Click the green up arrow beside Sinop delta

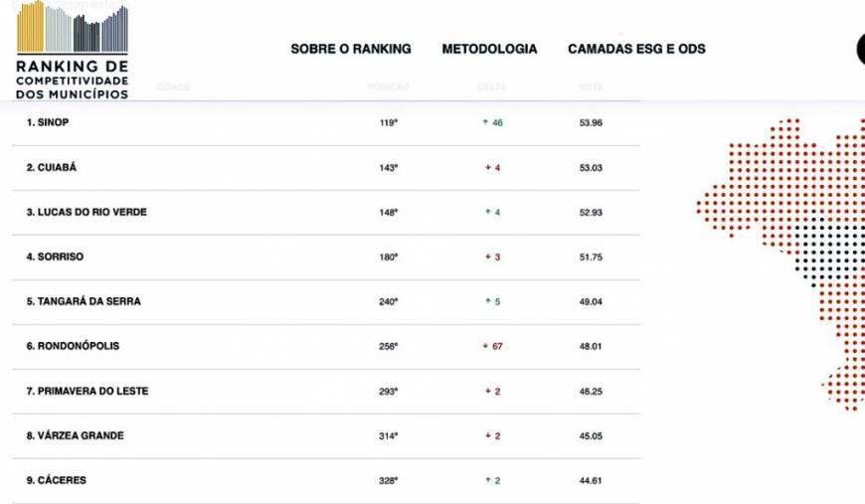(x=485, y=122)
